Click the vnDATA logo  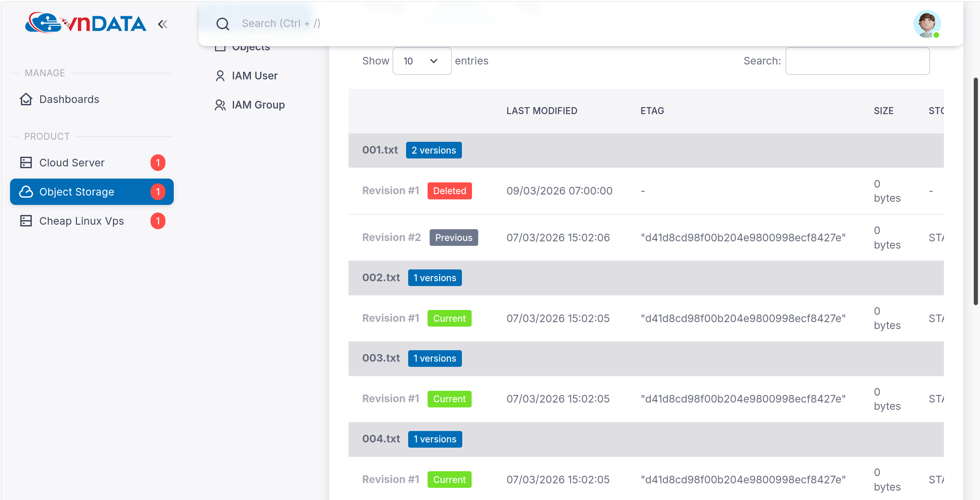point(86,23)
